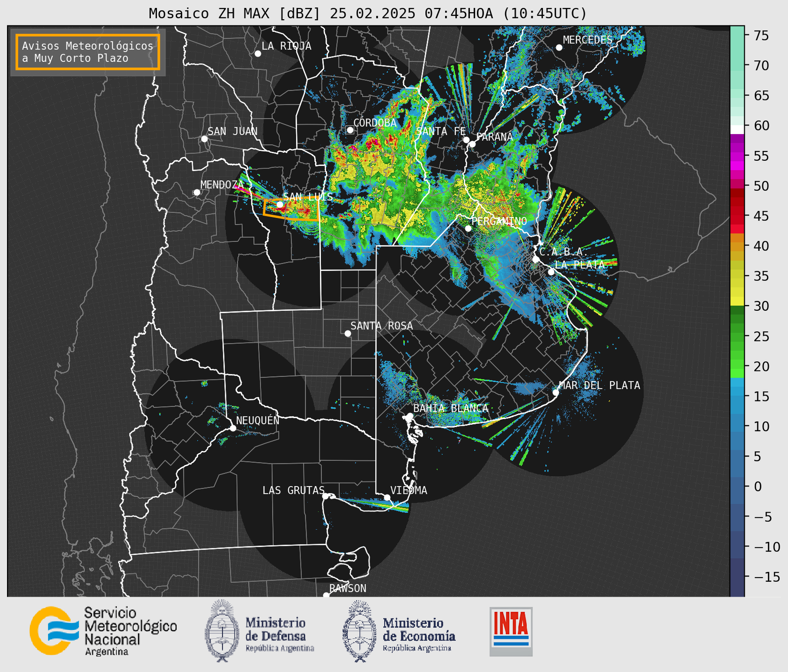Select the SANTA ROSA city label
This screenshot has height=672, width=788.
(382, 326)
